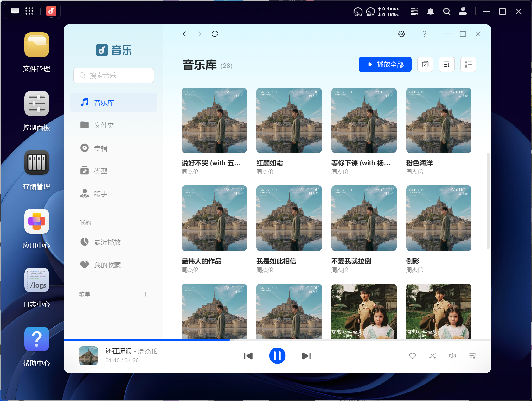Open the 粉色海洋 song cover

click(439, 120)
